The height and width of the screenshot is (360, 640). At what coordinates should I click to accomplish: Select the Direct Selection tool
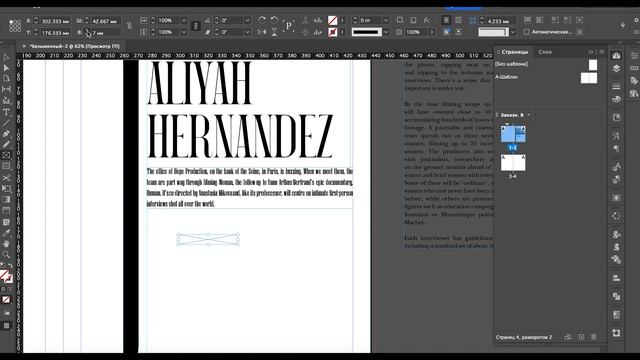(6, 68)
